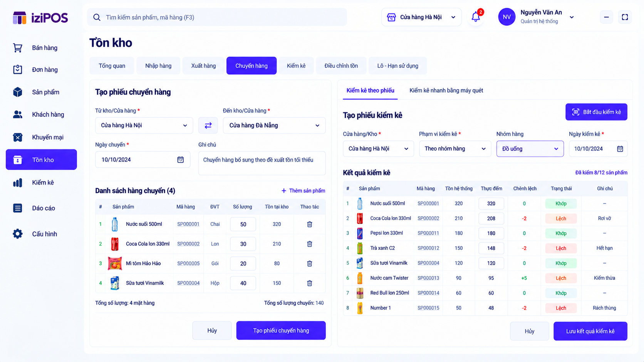Expand Đến kho/Cửa hàng dropdown
The height and width of the screenshot is (362, 644).
[x=274, y=125]
